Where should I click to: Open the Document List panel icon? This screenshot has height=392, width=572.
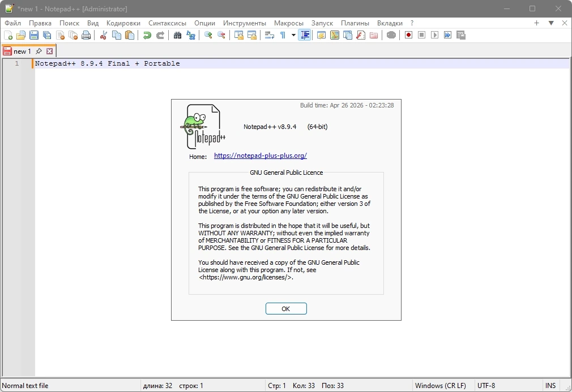pyautogui.click(x=348, y=35)
